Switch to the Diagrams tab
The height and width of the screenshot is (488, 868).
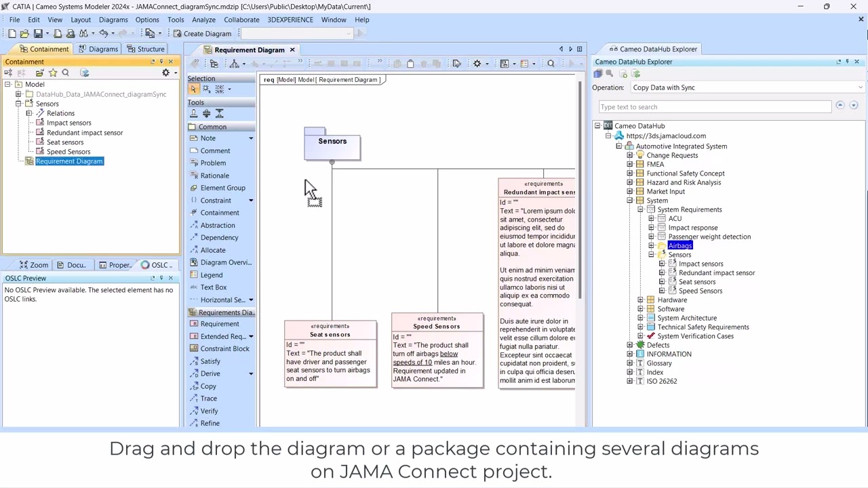click(x=98, y=49)
